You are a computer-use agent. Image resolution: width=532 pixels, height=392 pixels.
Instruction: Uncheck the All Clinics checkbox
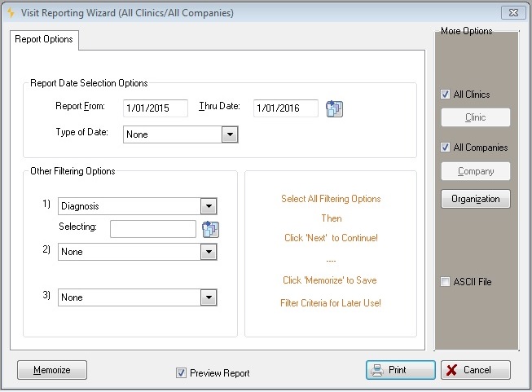coord(445,94)
